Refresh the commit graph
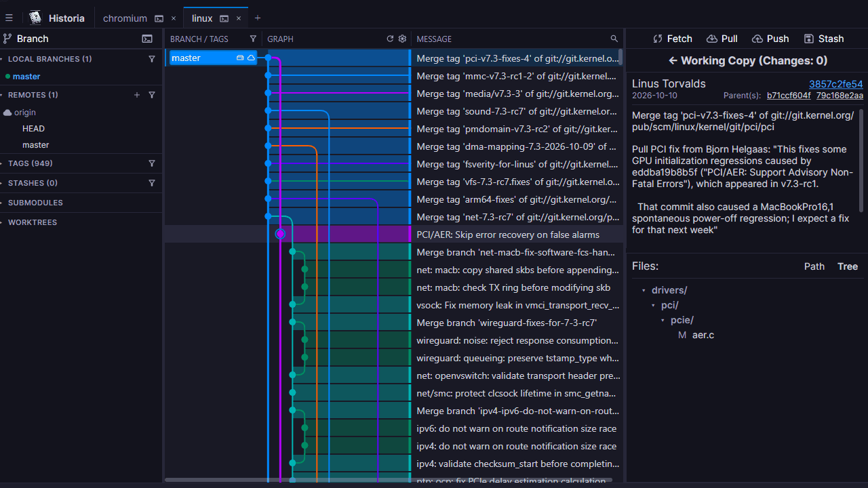This screenshot has width=868, height=488. 390,39
